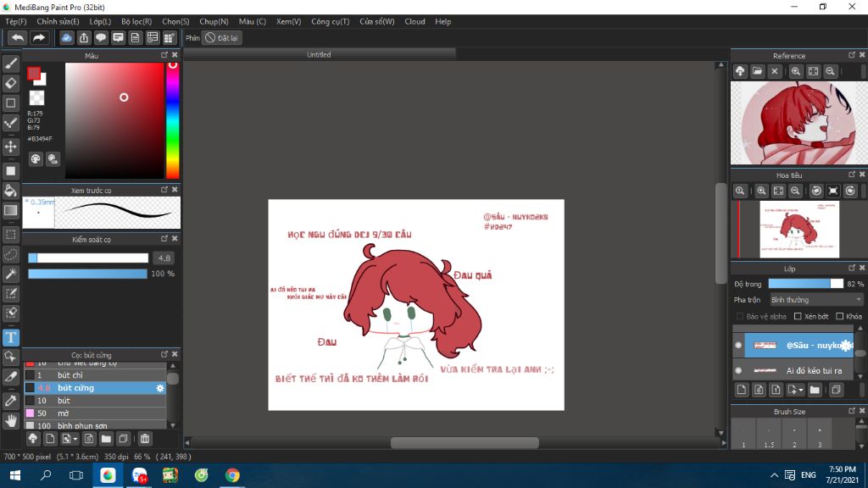868x488 pixels.
Task: Click the hue color strip
Action: 173,120
